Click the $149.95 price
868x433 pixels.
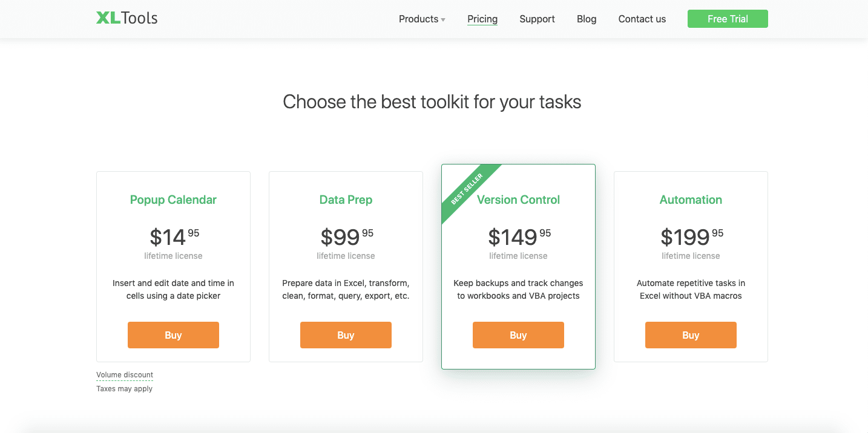[x=519, y=236]
